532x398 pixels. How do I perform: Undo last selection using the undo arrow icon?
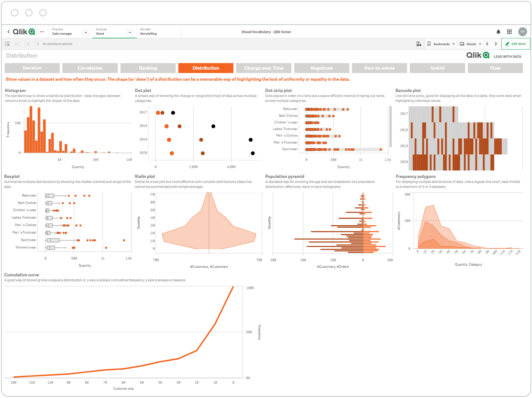pyautogui.click(x=17, y=44)
